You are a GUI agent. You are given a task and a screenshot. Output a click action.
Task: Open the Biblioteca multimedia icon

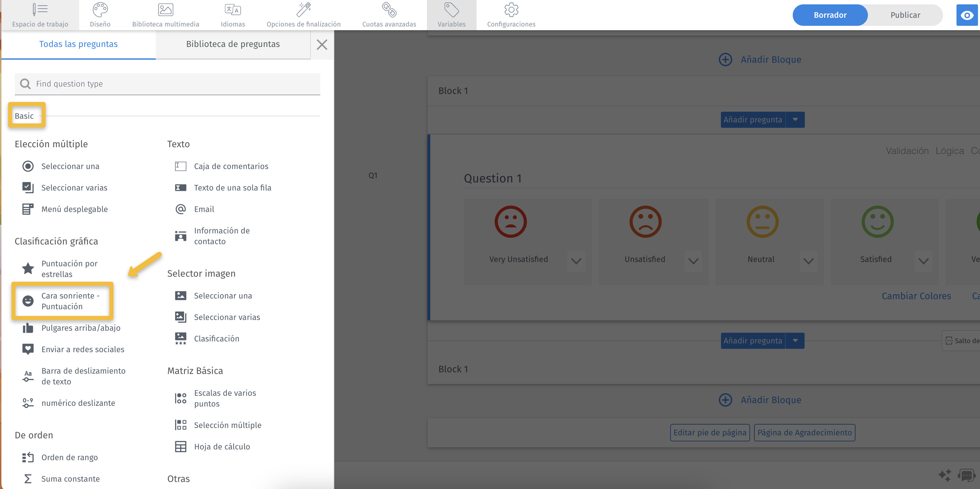pyautogui.click(x=165, y=10)
